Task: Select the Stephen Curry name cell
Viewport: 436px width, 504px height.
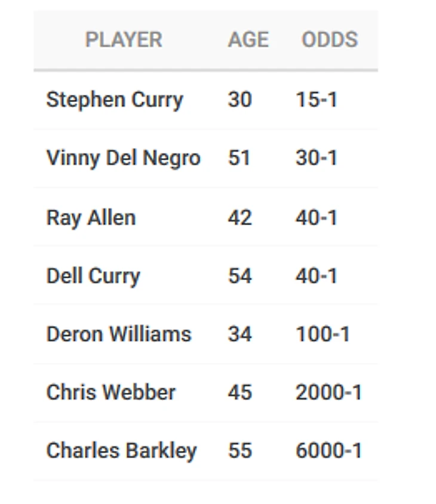Action: 115,100
